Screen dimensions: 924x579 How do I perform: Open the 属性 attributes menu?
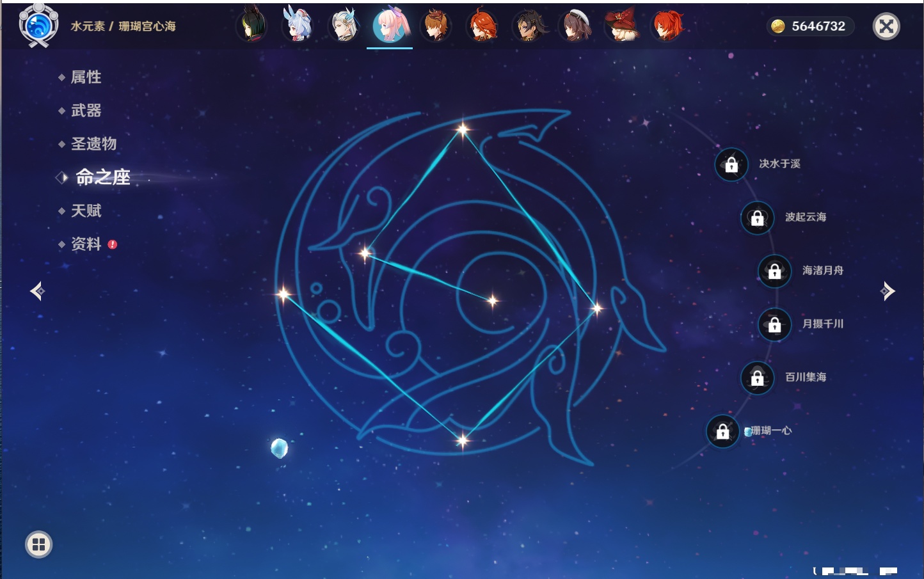(86, 77)
